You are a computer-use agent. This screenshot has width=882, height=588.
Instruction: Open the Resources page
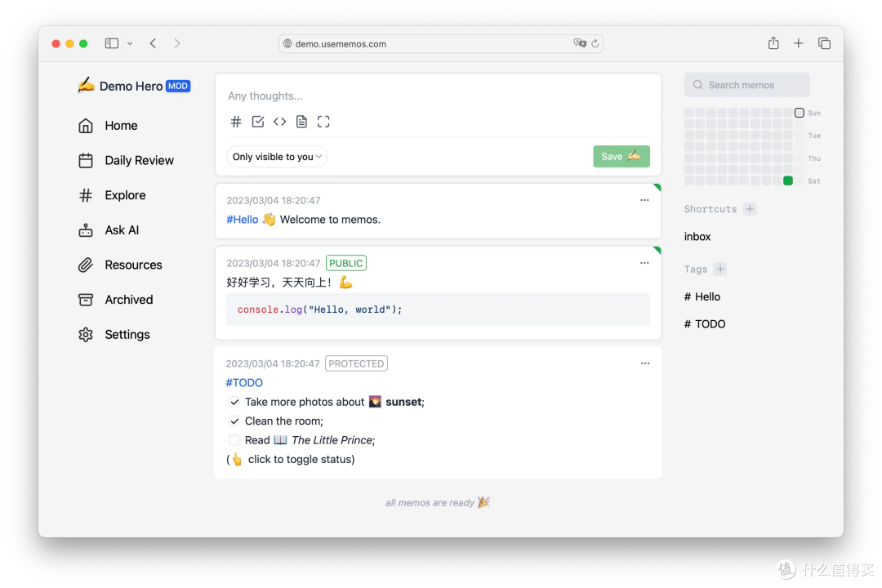120,265
